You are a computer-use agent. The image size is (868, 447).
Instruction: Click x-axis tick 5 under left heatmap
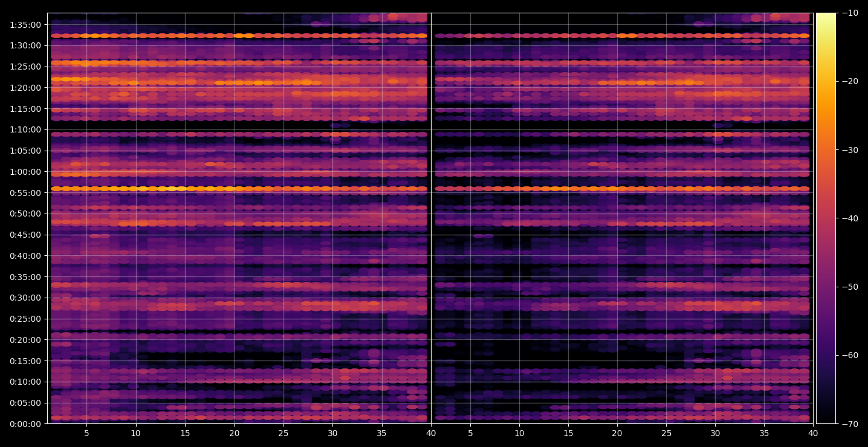click(86, 434)
